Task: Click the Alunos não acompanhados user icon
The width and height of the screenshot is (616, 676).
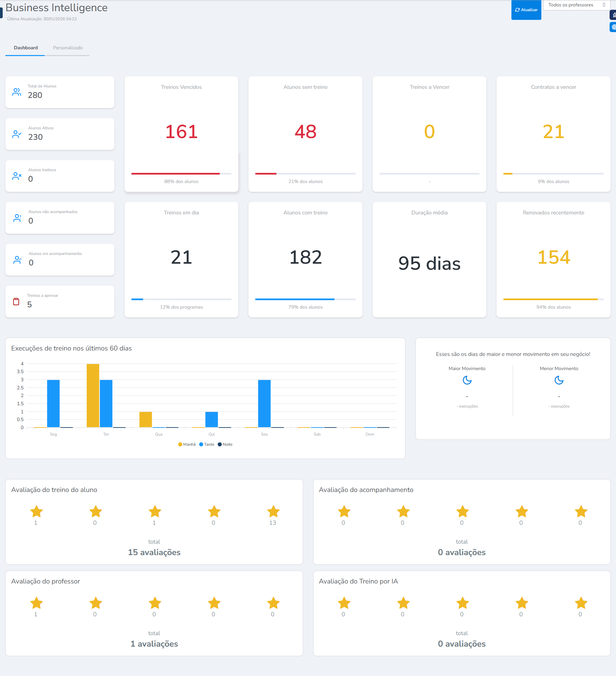Action: 17,218
